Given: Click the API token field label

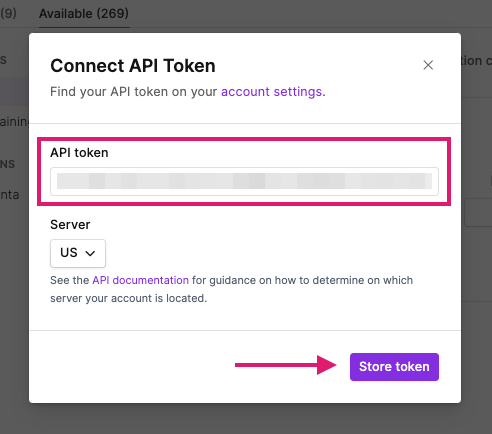Looking at the screenshot, I should pos(79,153).
